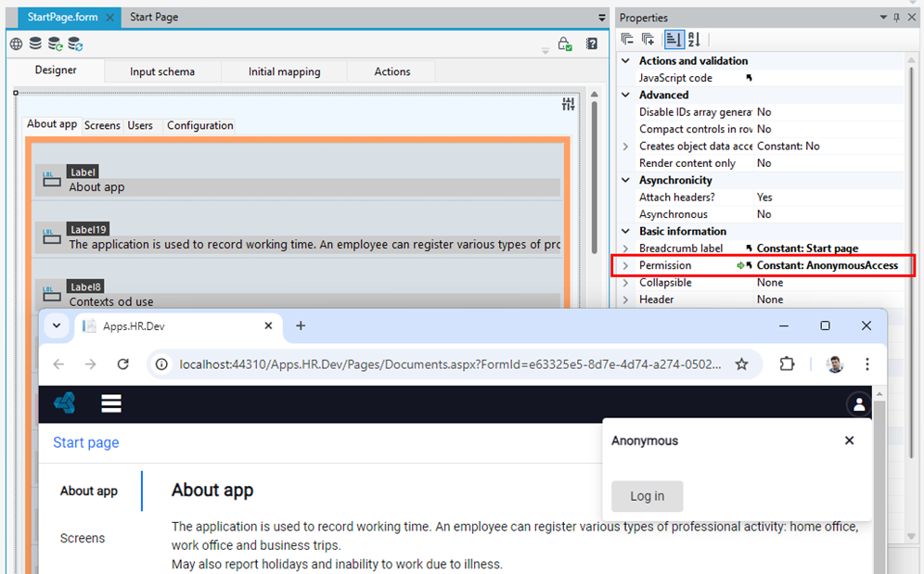Screen dimensions: 924x574
Task: Click the padlock icon in the form toolbar
Action: point(565,45)
